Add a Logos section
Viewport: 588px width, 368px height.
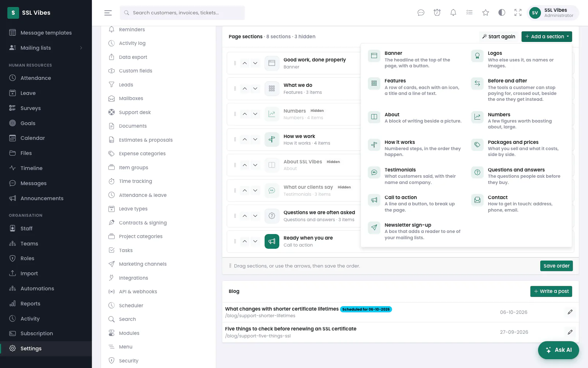click(x=519, y=59)
